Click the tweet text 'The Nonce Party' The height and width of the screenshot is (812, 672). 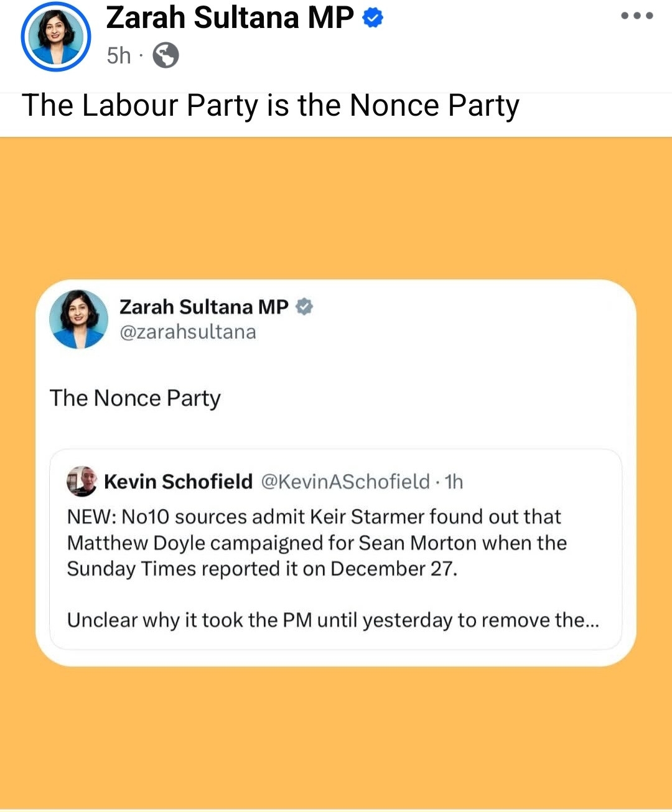(135, 398)
